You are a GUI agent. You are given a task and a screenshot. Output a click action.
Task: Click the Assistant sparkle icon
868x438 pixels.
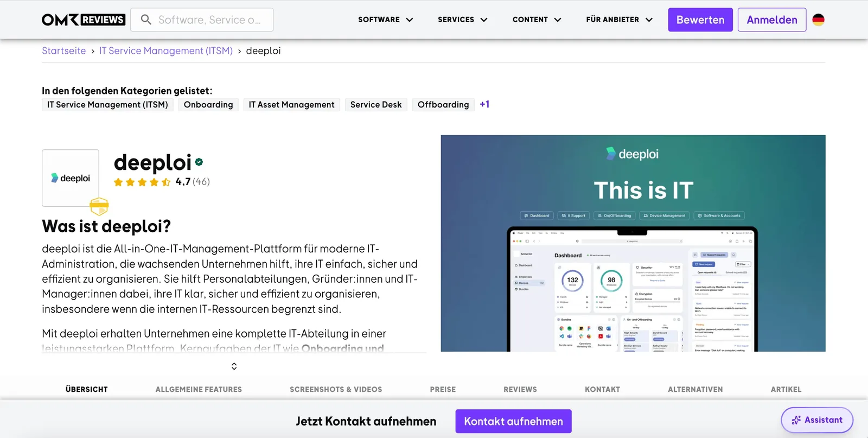click(x=796, y=420)
